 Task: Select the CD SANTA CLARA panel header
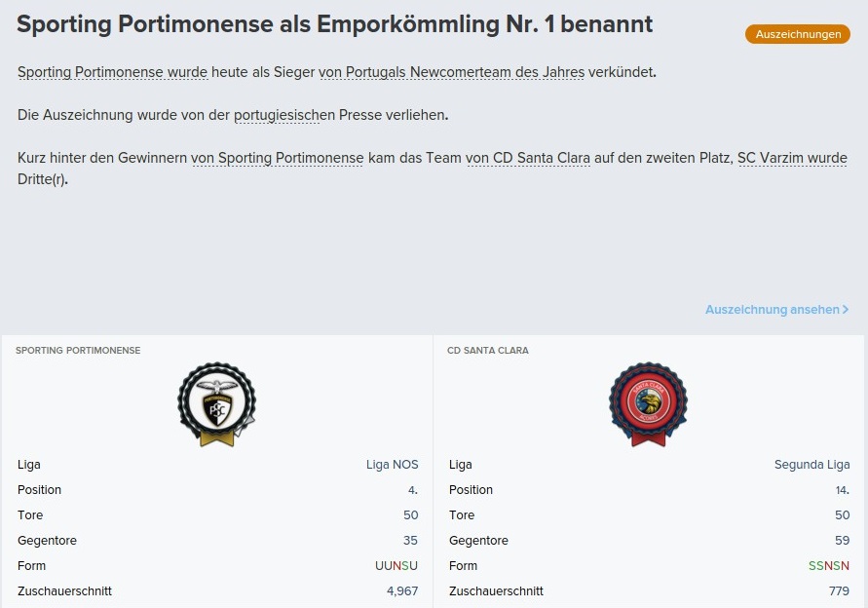point(488,351)
